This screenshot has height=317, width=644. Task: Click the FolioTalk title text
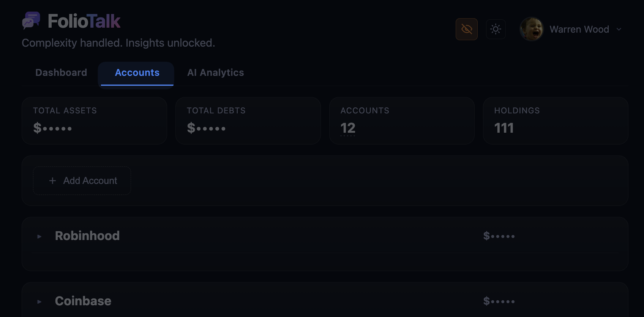point(84,21)
